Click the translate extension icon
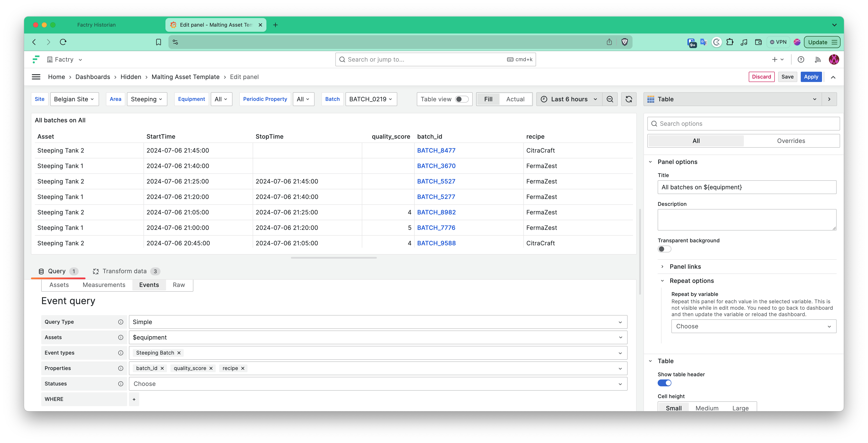Screen dimensions: 868x443 tap(703, 42)
